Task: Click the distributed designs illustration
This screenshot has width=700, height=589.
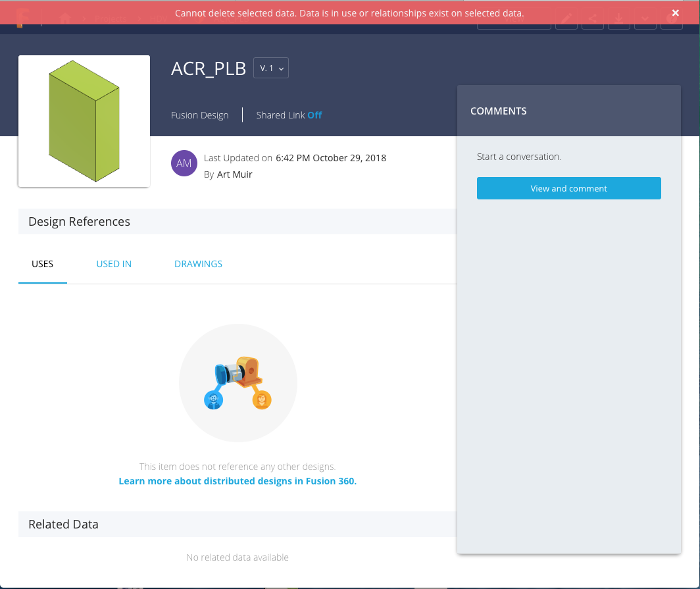Action: click(238, 383)
